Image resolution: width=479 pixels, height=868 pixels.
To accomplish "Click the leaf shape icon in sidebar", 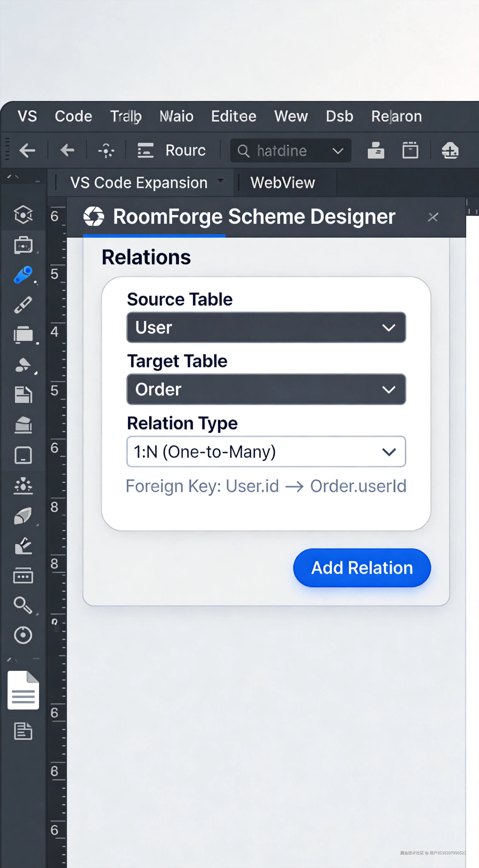I will (23, 516).
